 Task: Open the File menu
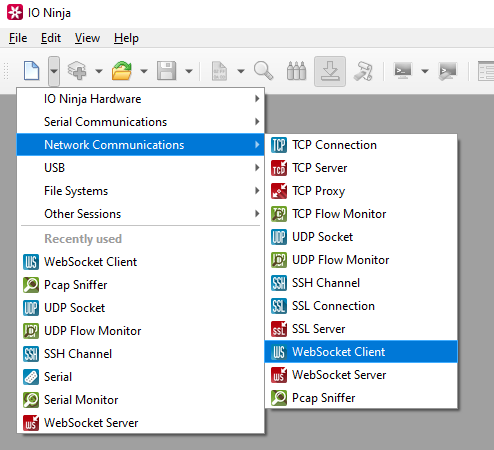(x=18, y=38)
